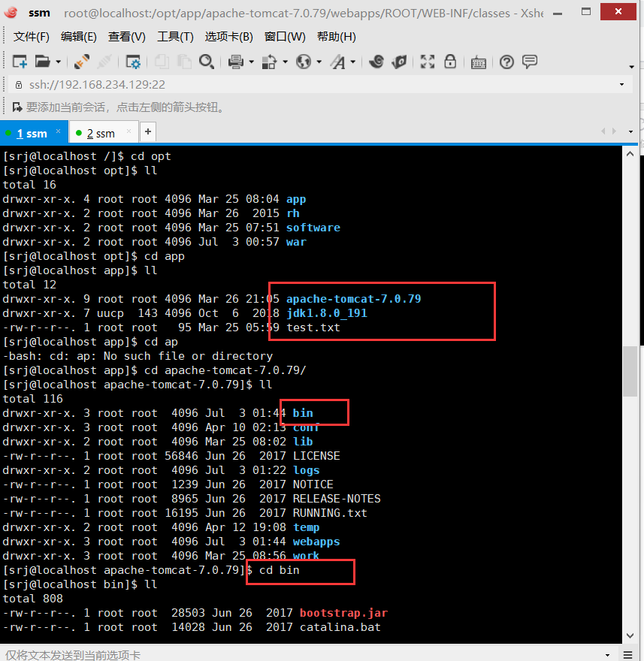The image size is (644, 661).
Task: Select the Find text magnifier icon
Action: (206, 62)
